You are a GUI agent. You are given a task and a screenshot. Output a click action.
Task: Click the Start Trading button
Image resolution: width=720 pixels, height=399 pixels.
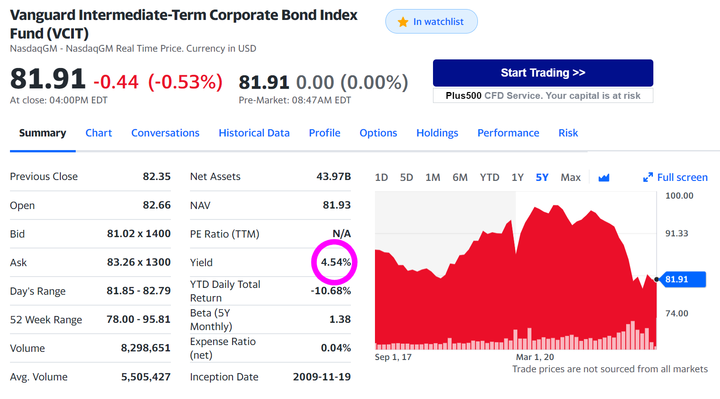[x=543, y=73]
